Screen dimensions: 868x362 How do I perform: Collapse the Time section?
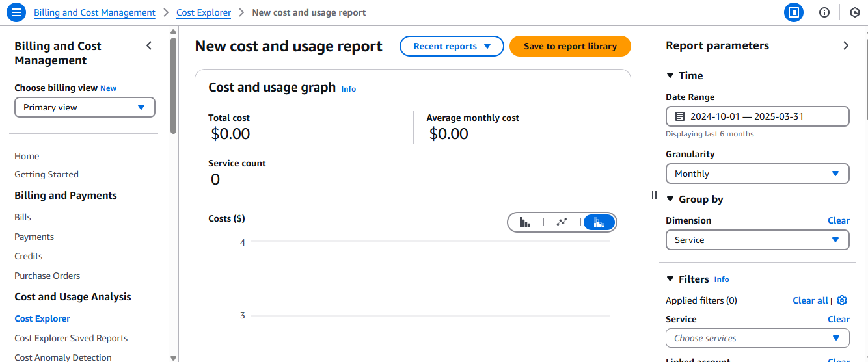tap(670, 75)
